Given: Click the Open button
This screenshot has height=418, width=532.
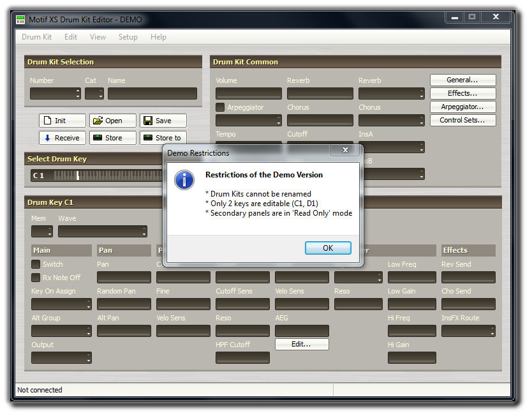Looking at the screenshot, I should 113,121.
